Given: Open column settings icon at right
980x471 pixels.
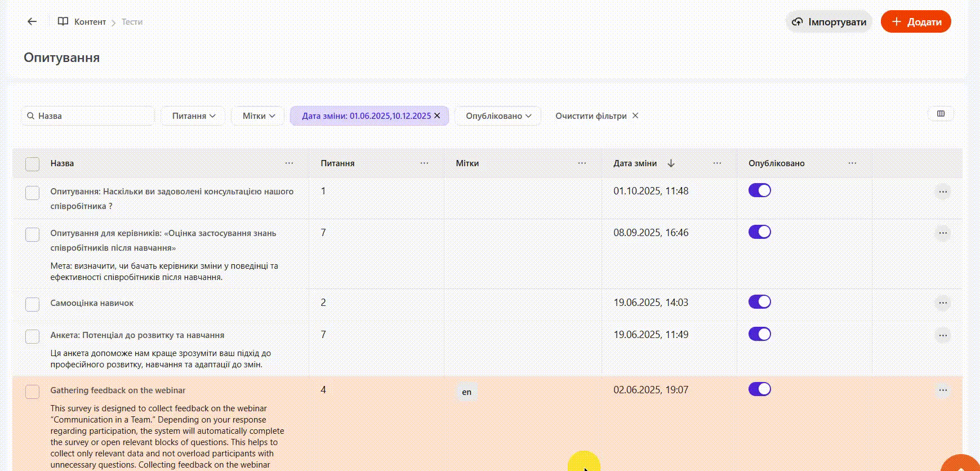Looking at the screenshot, I should click(x=940, y=114).
